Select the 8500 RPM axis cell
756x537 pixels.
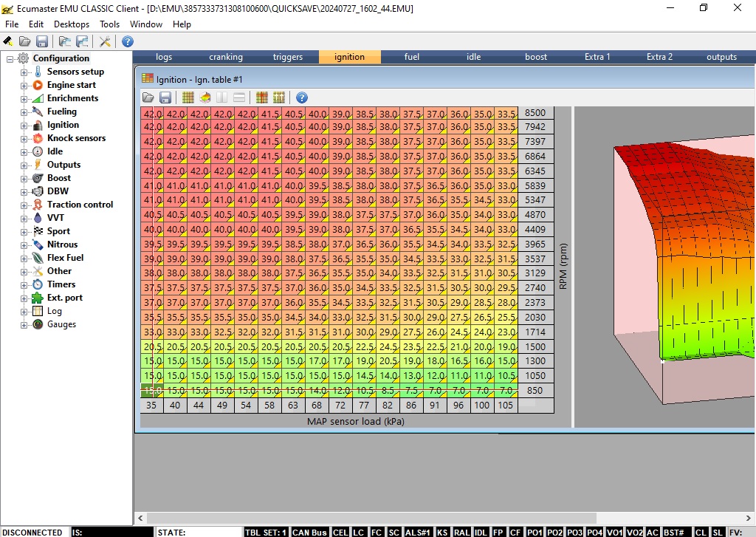[535, 113]
